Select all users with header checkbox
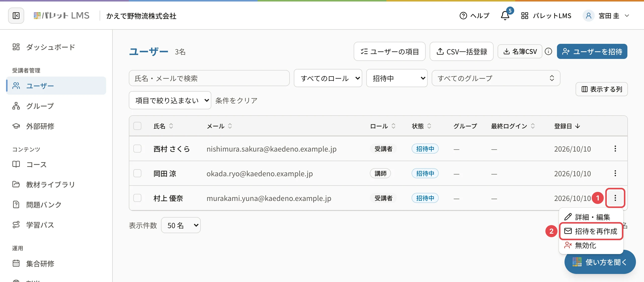 point(137,126)
